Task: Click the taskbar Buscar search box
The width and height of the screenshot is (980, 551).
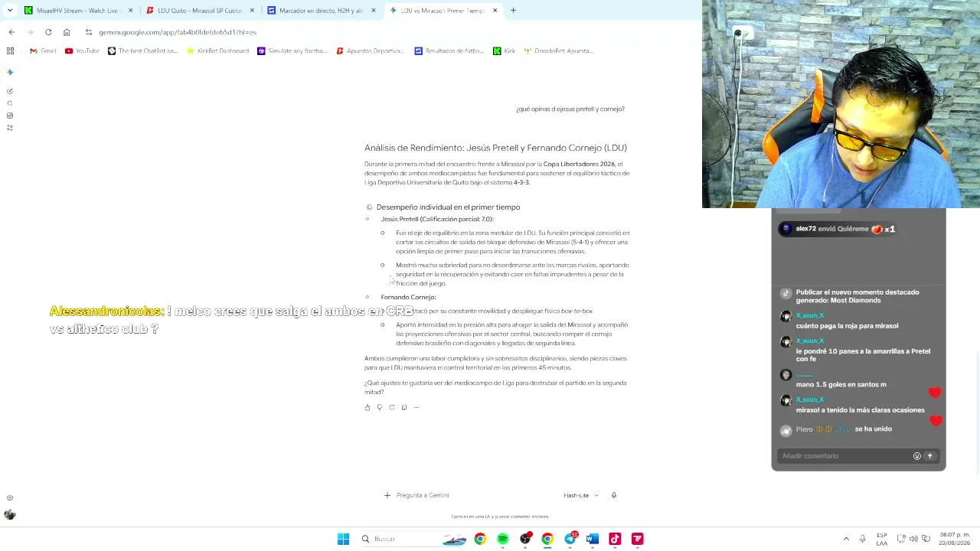Action: pyautogui.click(x=413, y=539)
